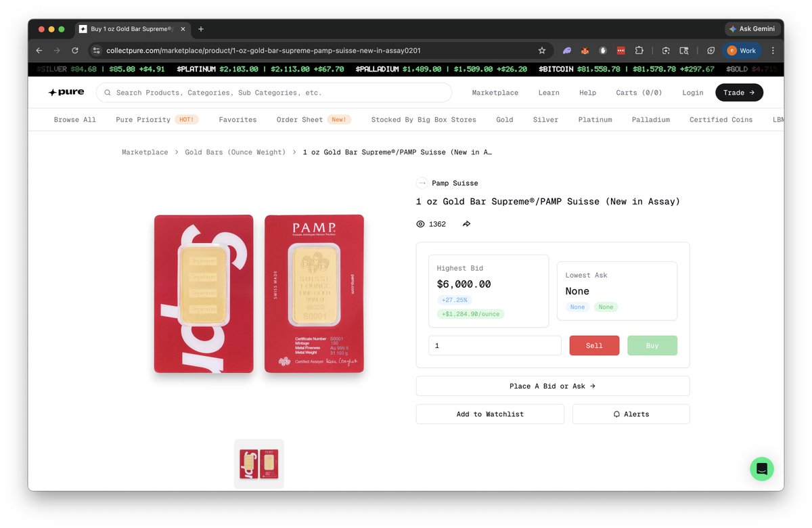Image resolution: width=812 pixels, height=528 pixels.
Task: Select the Favorites category
Action: [238, 120]
